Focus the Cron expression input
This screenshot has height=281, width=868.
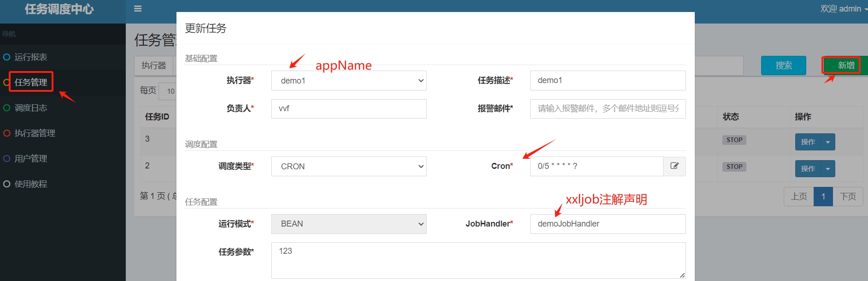(x=597, y=166)
